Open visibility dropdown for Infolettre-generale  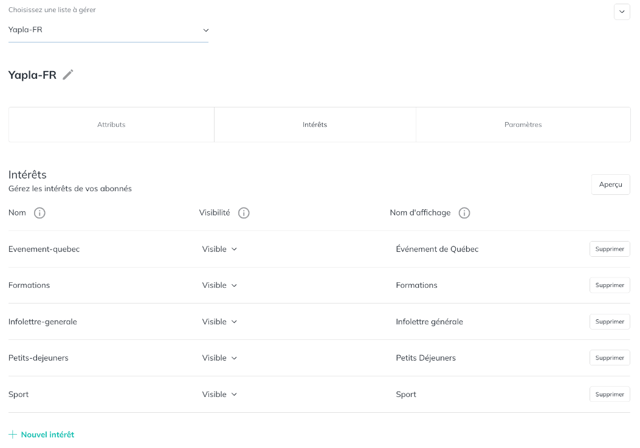point(219,322)
